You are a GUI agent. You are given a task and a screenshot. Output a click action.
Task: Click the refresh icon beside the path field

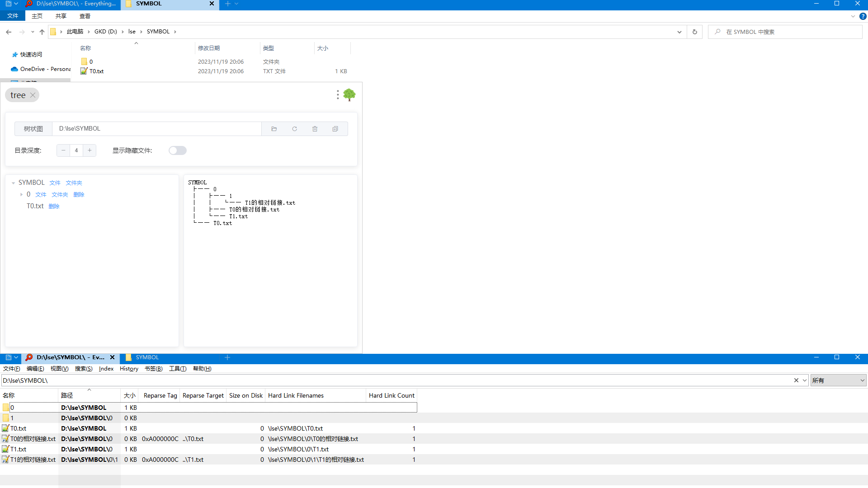coord(294,129)
